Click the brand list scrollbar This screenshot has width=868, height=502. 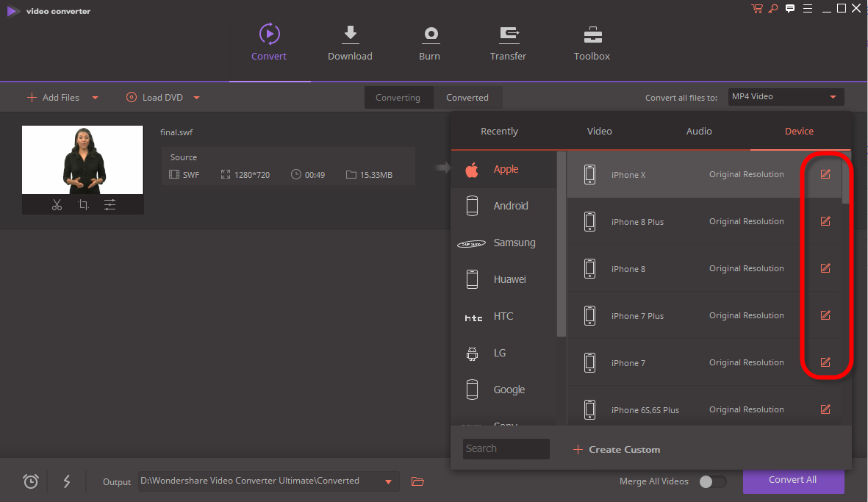coord(562,243)
